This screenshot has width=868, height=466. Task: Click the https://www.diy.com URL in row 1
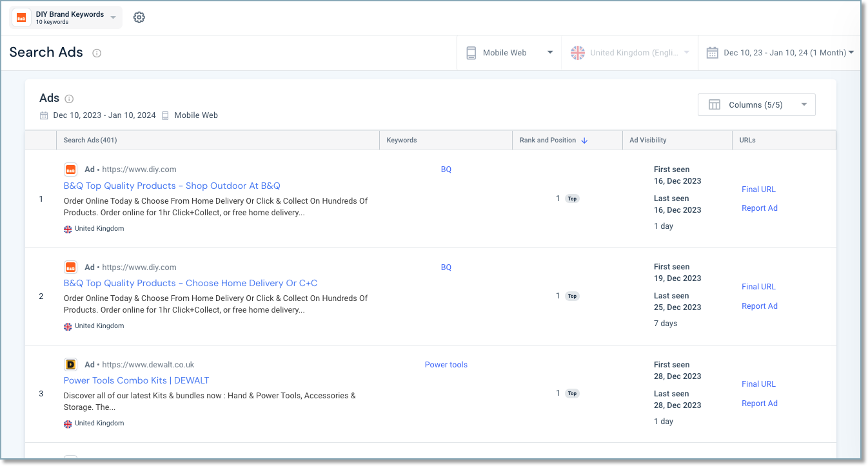coord(139,170)
